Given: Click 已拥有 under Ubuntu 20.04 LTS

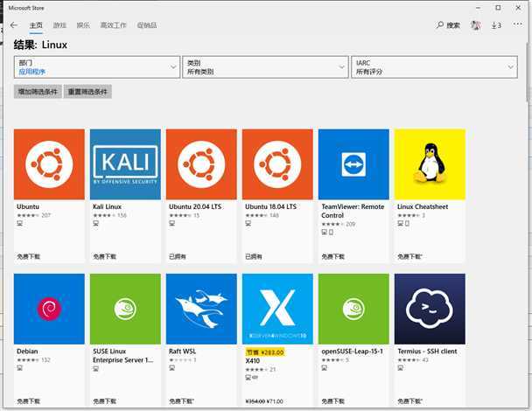Looking at the screenshot, I should (178, 257).
